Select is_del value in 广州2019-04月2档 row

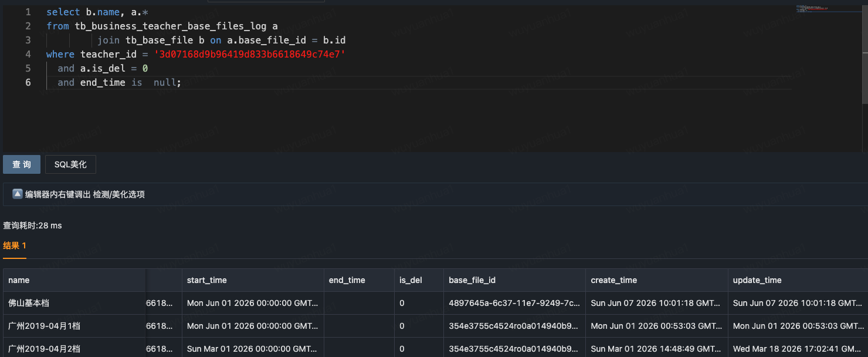[419, 348]
